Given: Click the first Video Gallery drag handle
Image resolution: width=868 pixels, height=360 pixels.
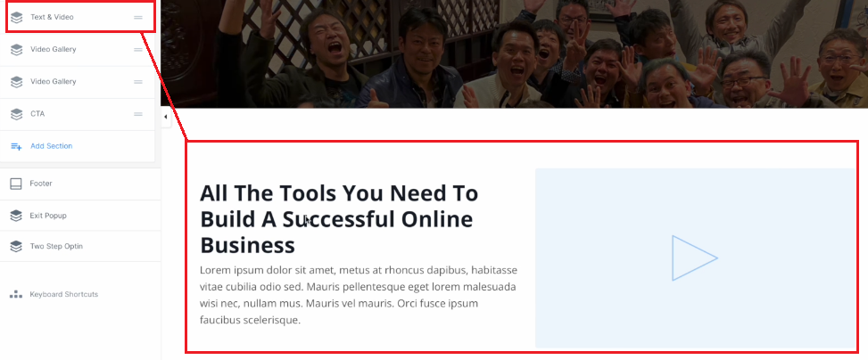Looking at the screenshot, I should click(138, 50).
